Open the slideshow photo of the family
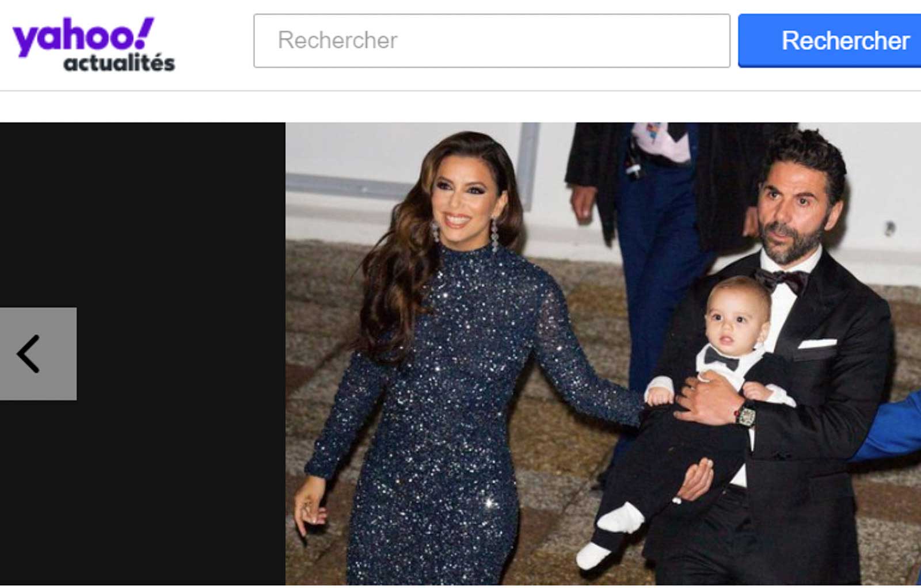 (x=603, y=354)
